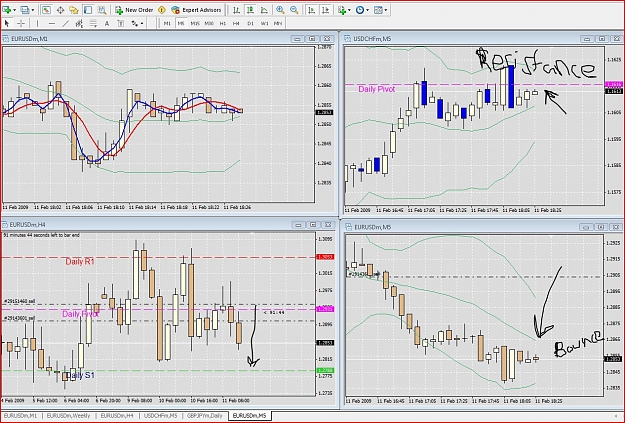Open the Periods clock icon
This screenshot has height=423, width=625.
360,10
